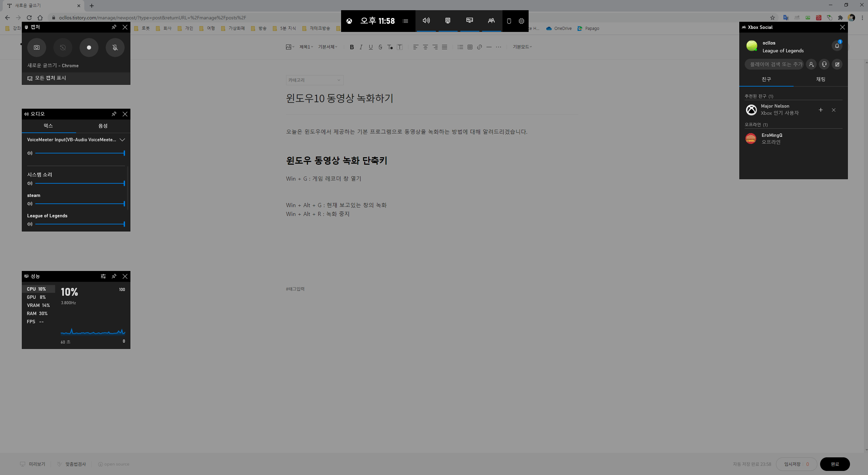Switch to the 채팅 chat tab

click(820, 79)
